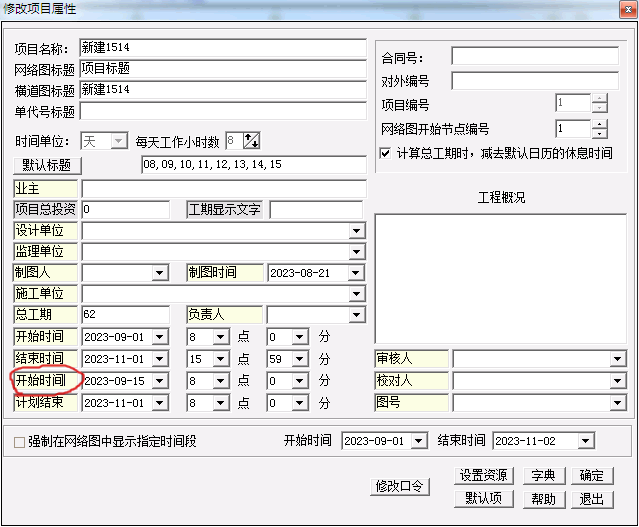
Task: Decrease 项目编号 with the down arrow
Action: click(599, 108)
